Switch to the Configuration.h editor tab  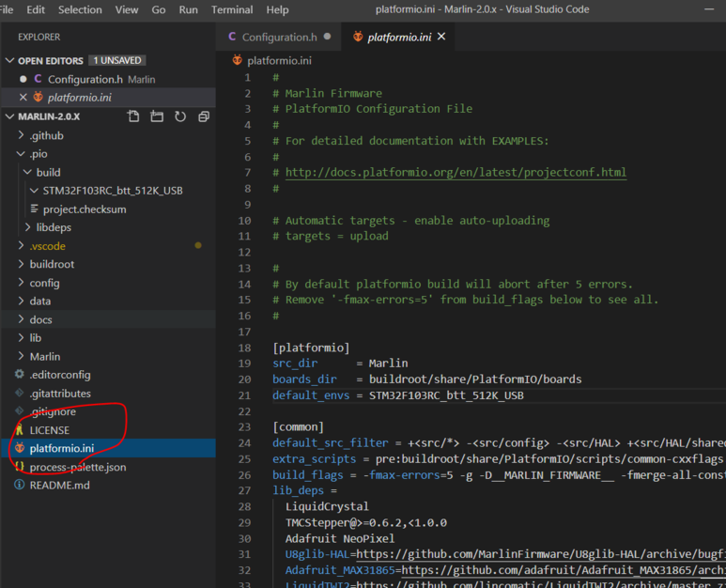[278, 37]
